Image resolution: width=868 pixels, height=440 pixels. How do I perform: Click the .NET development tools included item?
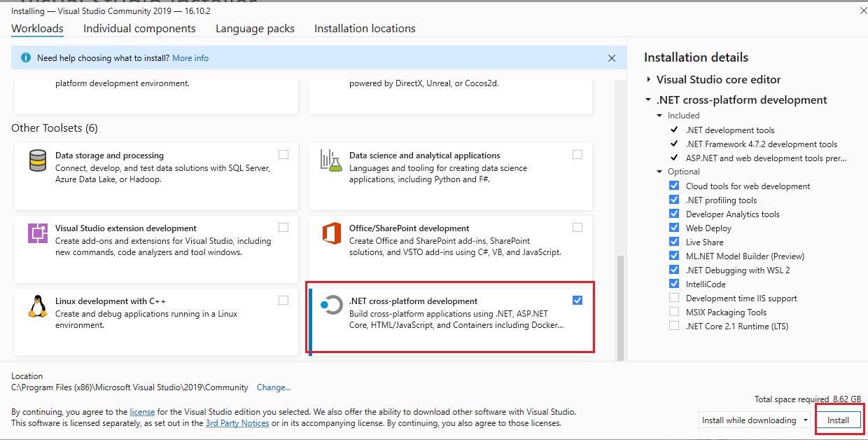(730, 130)
